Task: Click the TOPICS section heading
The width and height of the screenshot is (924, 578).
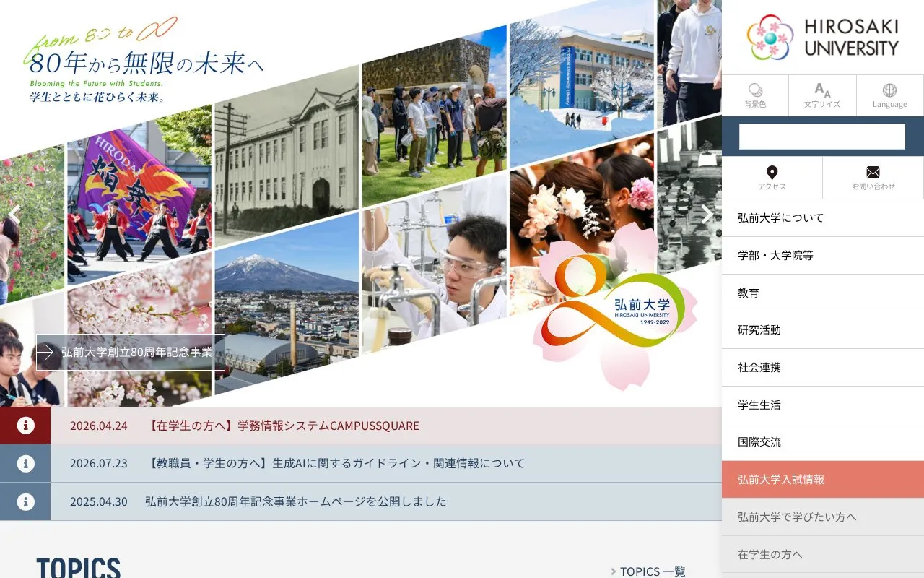Action: (78, 567)
